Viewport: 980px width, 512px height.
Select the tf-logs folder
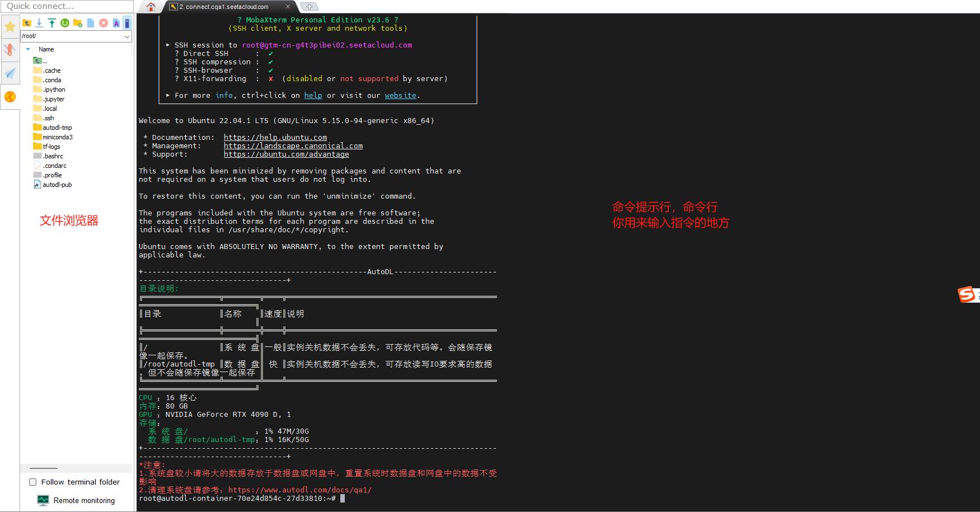tap(47, 147)
